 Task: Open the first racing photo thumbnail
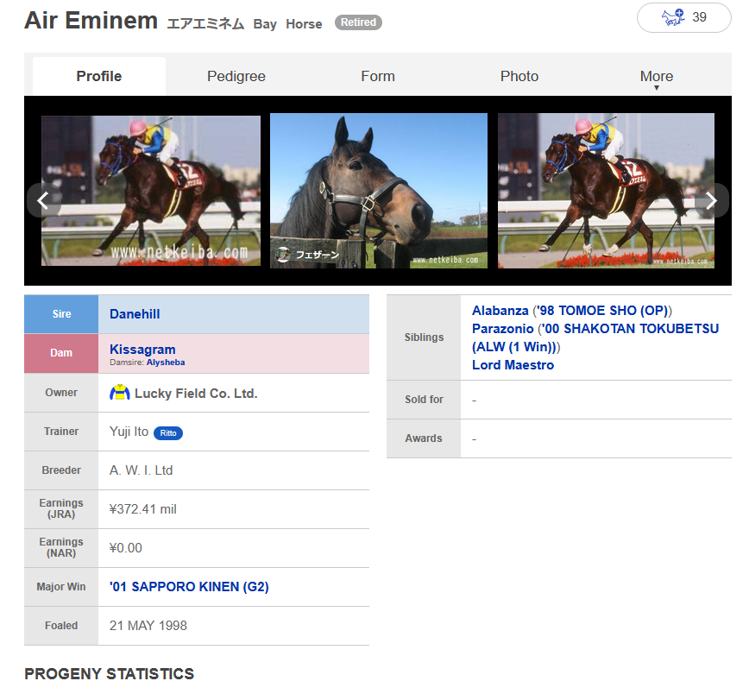(x=151, y=191)
